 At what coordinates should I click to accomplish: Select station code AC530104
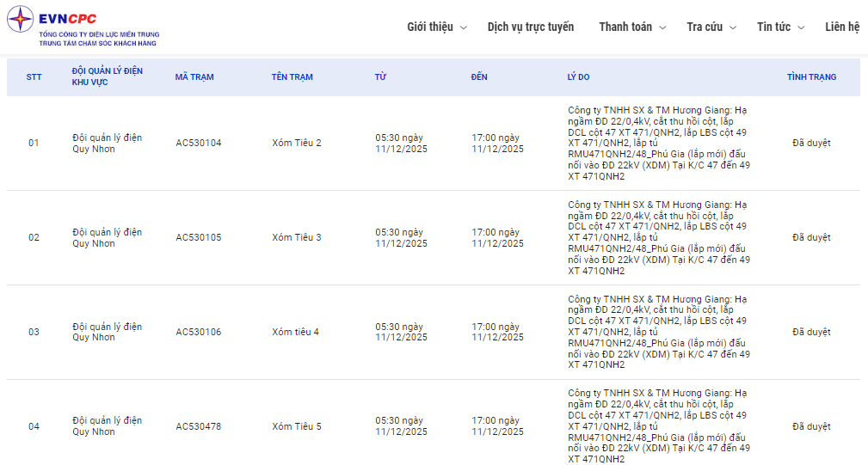pyautogui.click(x=198, y=143)
